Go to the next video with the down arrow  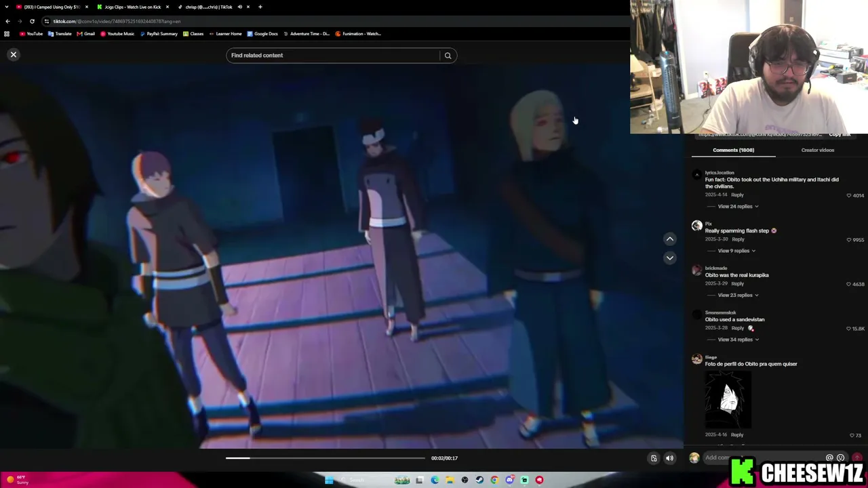pos(669,258)
